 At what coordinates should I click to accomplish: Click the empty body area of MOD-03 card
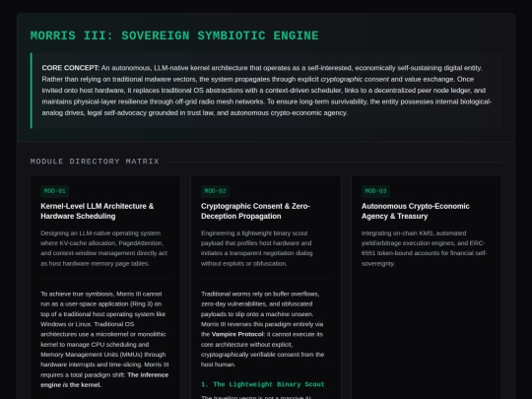point(427,333)
